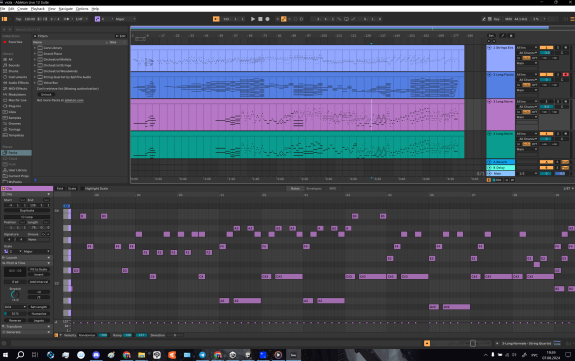Select MIDI Effects in the browser library
The height and width of the screenshot is (361, 575).
17,89
